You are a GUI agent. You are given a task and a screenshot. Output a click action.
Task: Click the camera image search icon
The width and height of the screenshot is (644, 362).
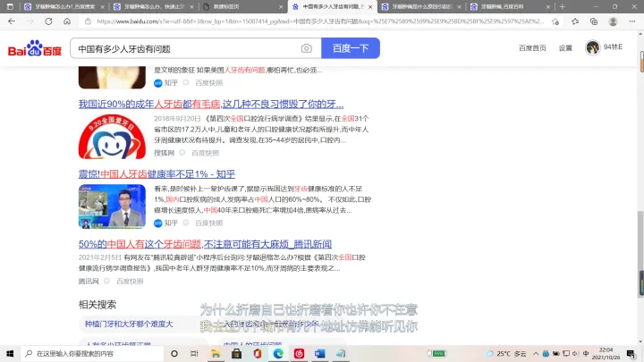point(307,48)
